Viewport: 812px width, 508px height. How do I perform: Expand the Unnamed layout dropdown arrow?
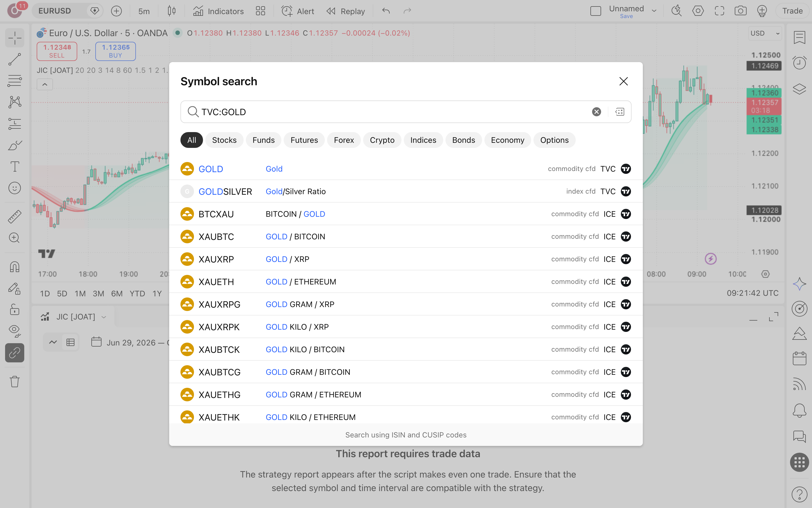click(654, 11)
